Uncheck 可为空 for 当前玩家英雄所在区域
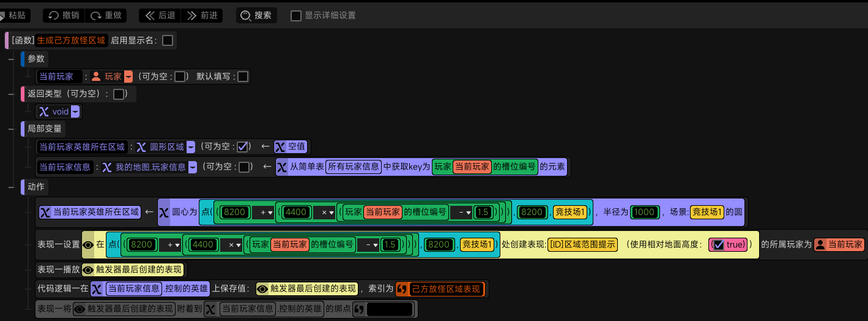Image resolution: width=868 pixels, height=321 pixels. (x=243, y=147)
